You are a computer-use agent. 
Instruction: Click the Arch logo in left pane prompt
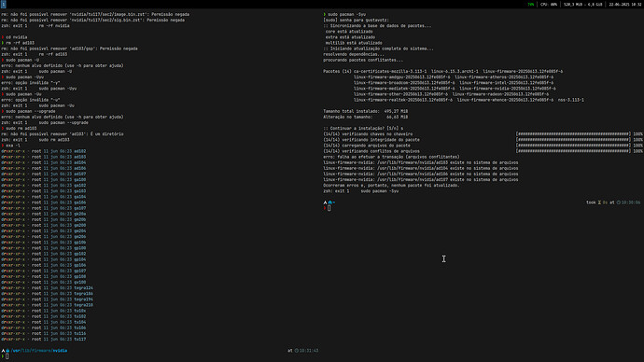[x=3, y=351]
